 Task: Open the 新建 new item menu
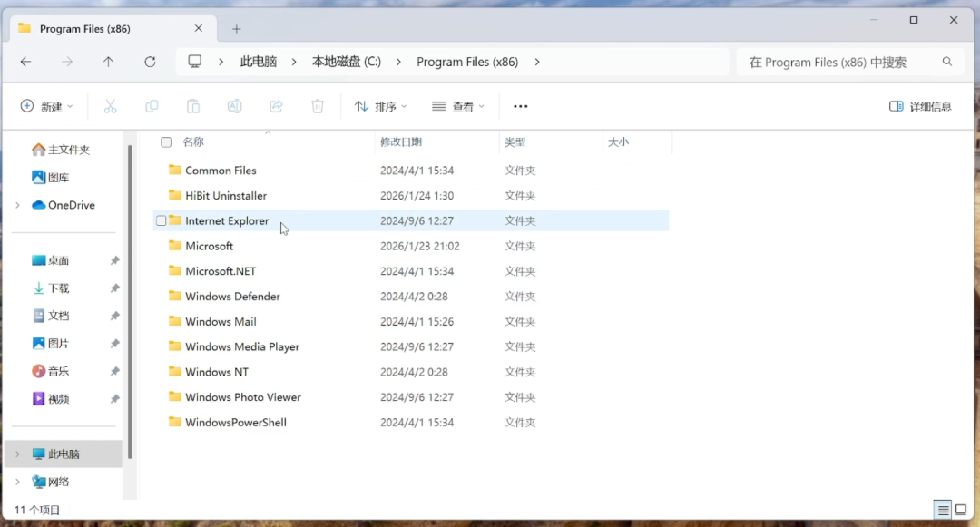[47, 107]
